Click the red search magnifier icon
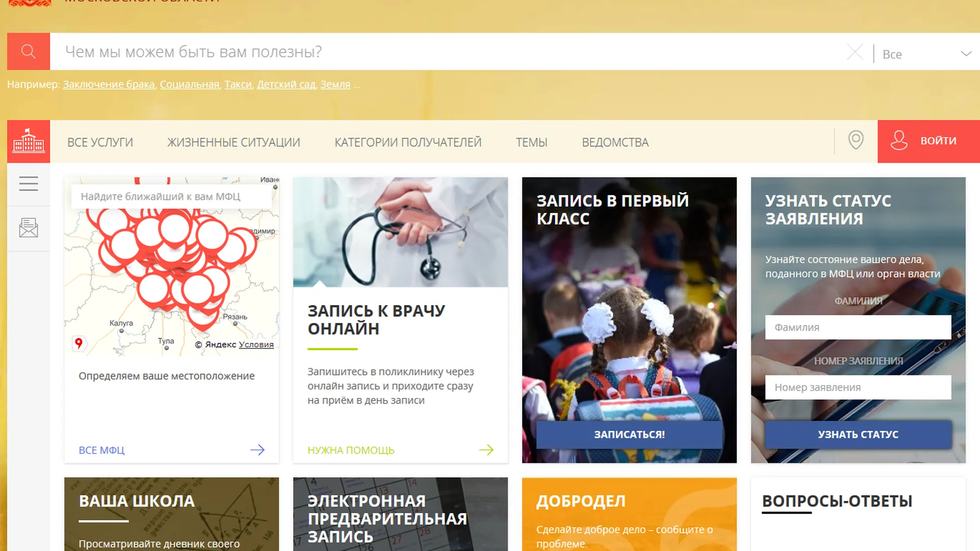The height and width of the screenshot is (551, 980). [x=29, y=52]
